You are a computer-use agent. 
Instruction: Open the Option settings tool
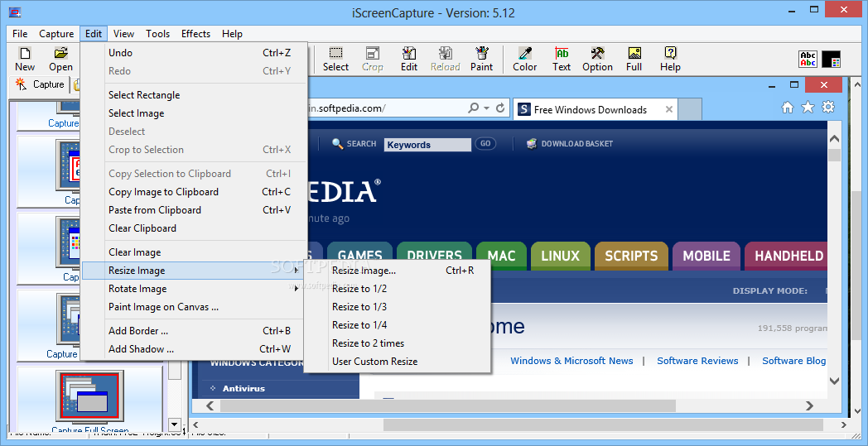[x=597, y=60]
